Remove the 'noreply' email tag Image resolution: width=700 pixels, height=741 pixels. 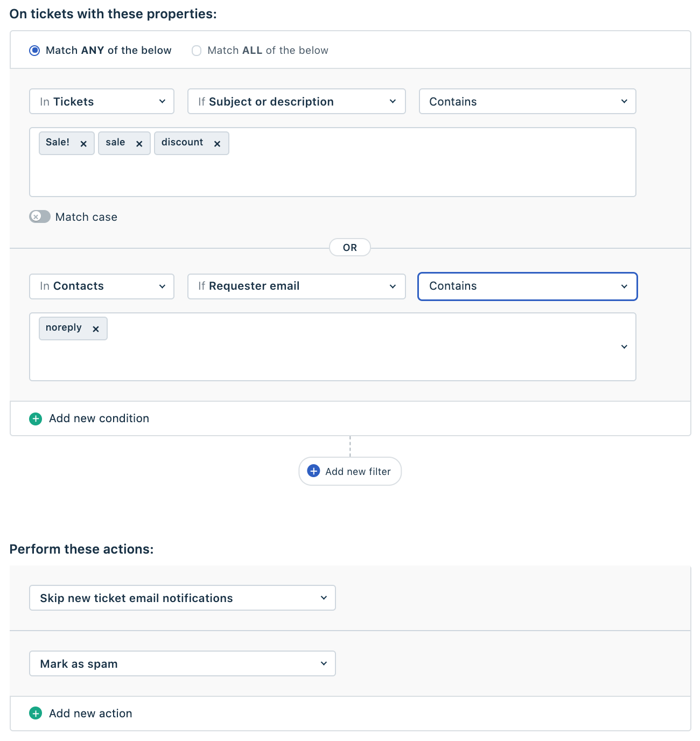click(95, 329)
